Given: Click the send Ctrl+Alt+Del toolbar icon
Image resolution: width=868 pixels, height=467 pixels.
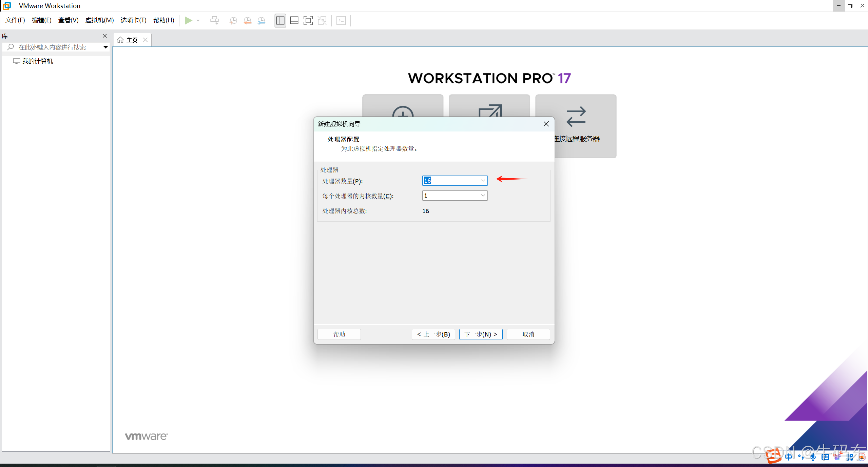Looking at the screenshot, I should 214,20.
